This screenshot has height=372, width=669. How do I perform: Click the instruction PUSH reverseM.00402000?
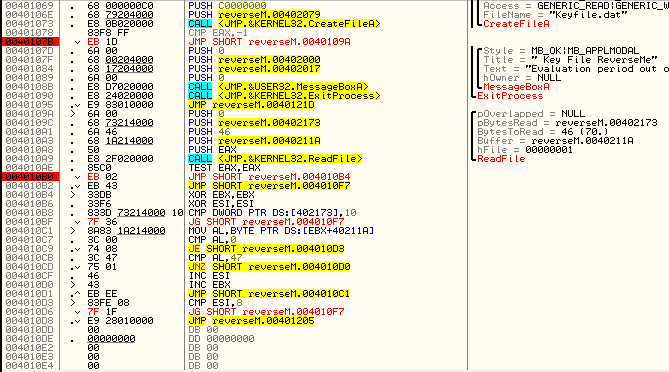[254, 60]
